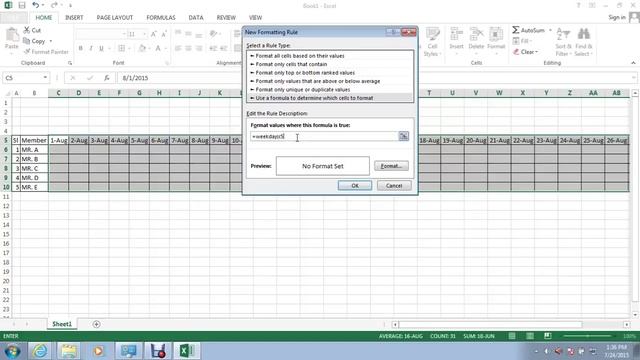Click the Redo arrow icon
640x360 pixels.
[54, 5]
